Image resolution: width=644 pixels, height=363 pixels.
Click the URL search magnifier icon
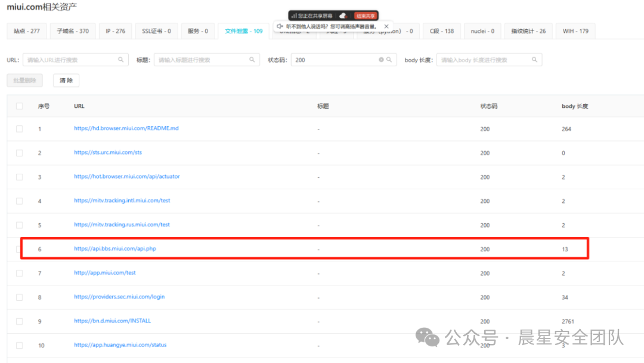pyautogui.click(x=121, y=60)
